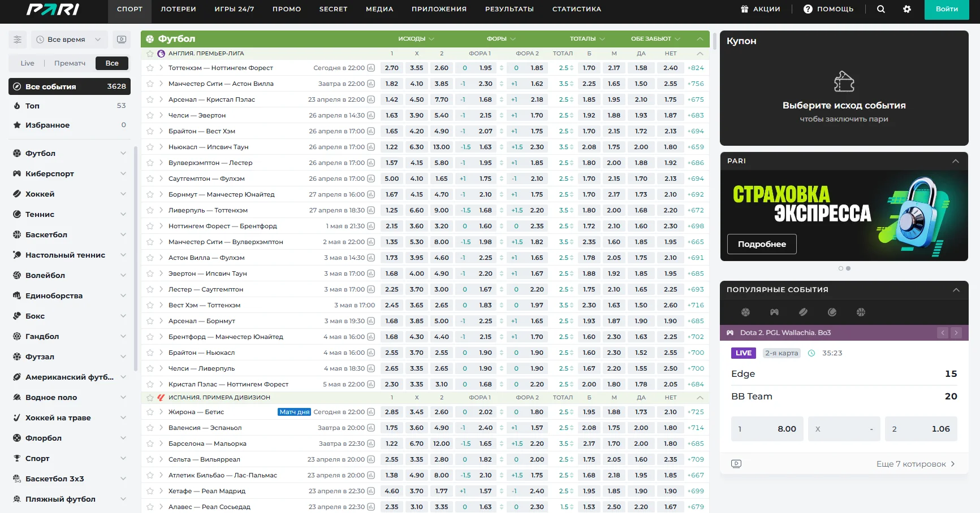Screen dimensions: 980x513
Task: Click the Войти login button
Action: [x=946, y=9]
